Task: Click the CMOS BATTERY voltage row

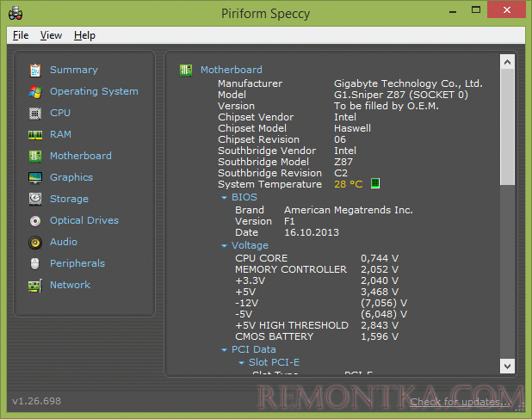Action: coord(317,336)
